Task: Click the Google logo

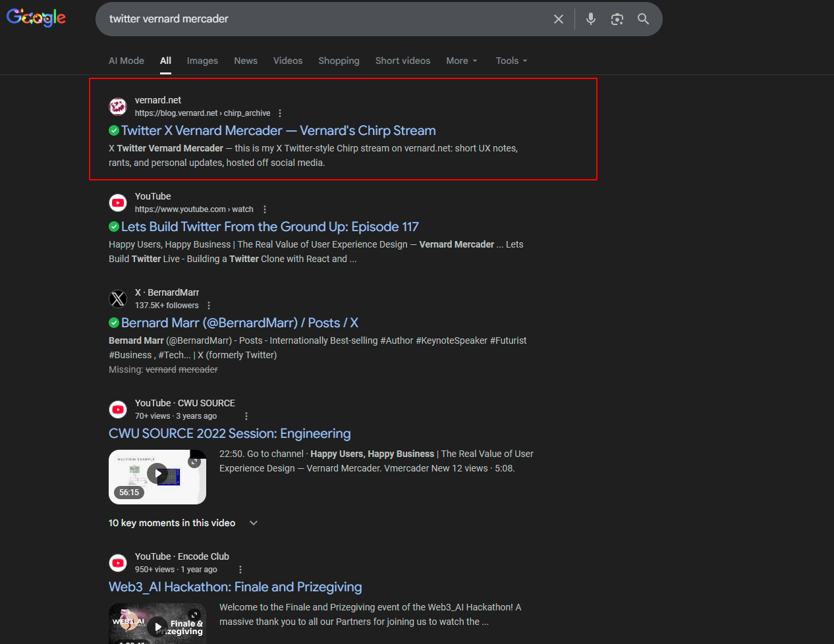Action: pyautogui.click(x=36, y=18)
